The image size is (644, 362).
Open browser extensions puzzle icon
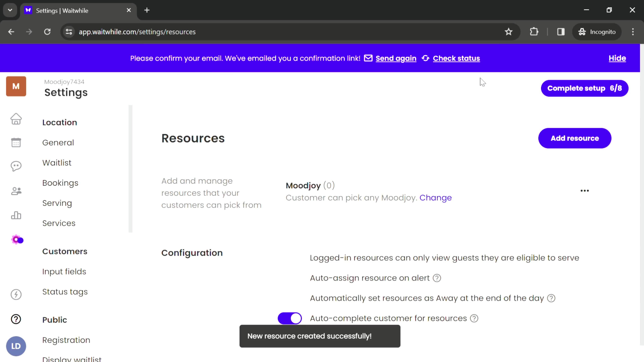click(534, 32)
